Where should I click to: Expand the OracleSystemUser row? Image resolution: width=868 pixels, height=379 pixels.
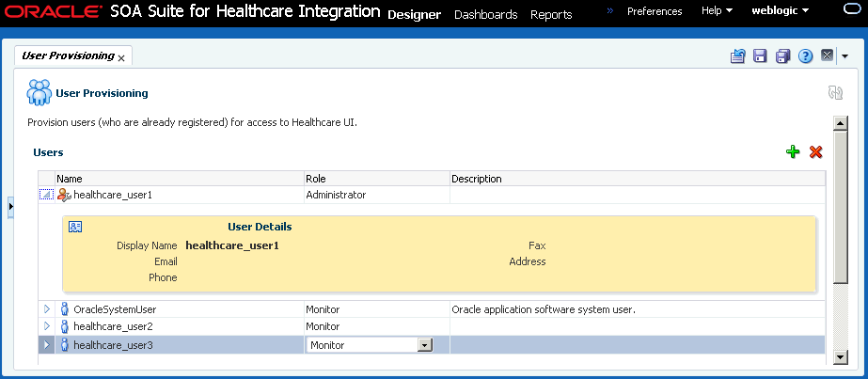[x=46, y=309]
